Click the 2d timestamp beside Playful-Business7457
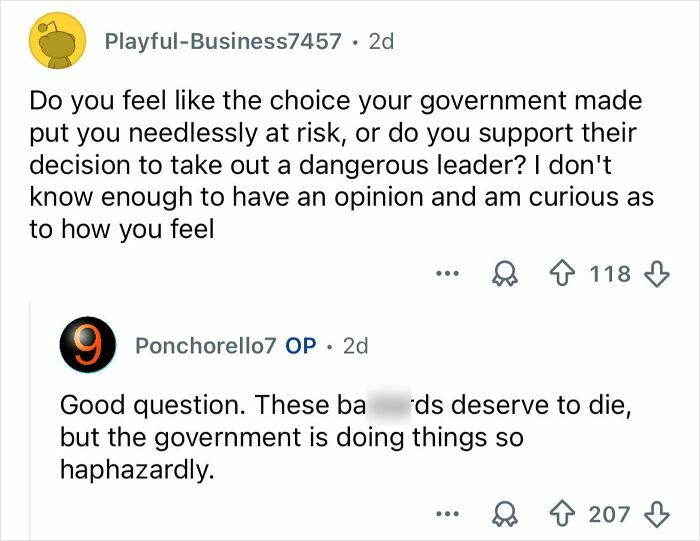Image resolution: width=700 pixels, height=541 pixels. pos(381,42)
